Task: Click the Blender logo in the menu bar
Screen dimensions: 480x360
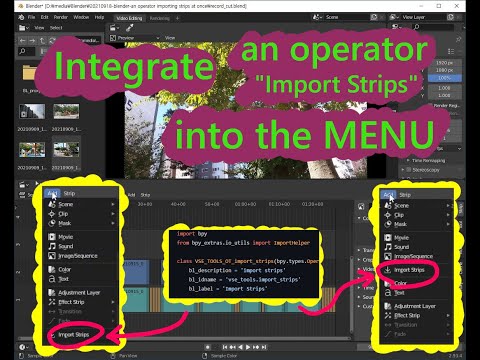Action: 21,17
